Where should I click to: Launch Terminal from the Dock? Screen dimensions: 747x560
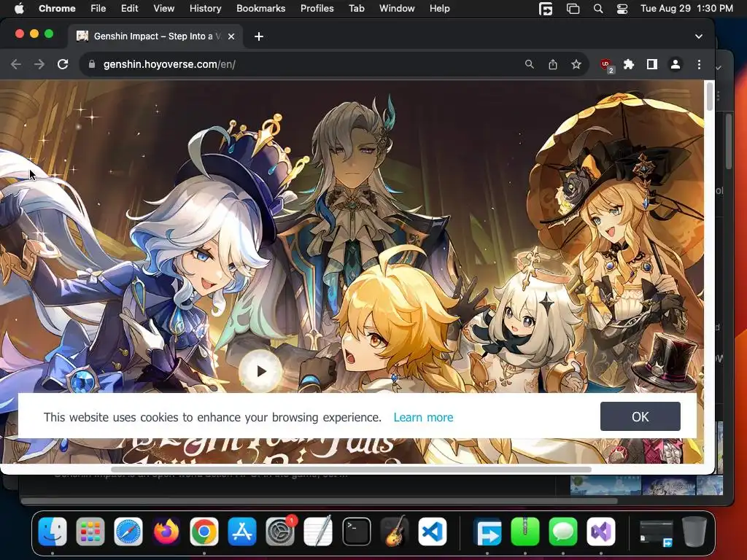pyautogui.click(x=356, y=532)
